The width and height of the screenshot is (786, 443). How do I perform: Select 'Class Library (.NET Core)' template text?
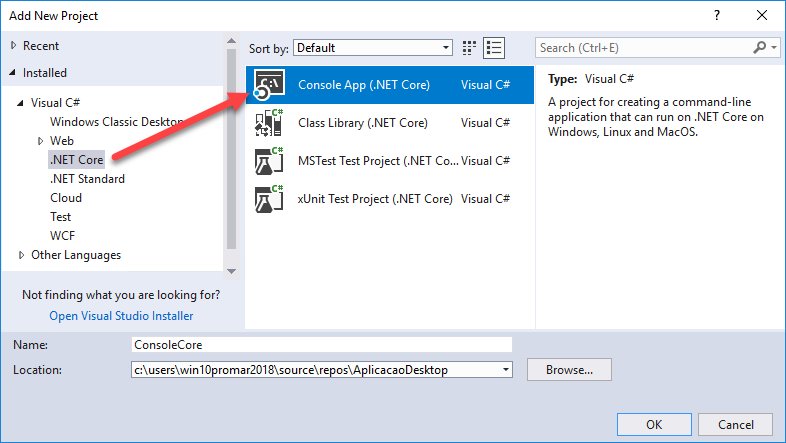pyautogui.click(x=363, y=123)
